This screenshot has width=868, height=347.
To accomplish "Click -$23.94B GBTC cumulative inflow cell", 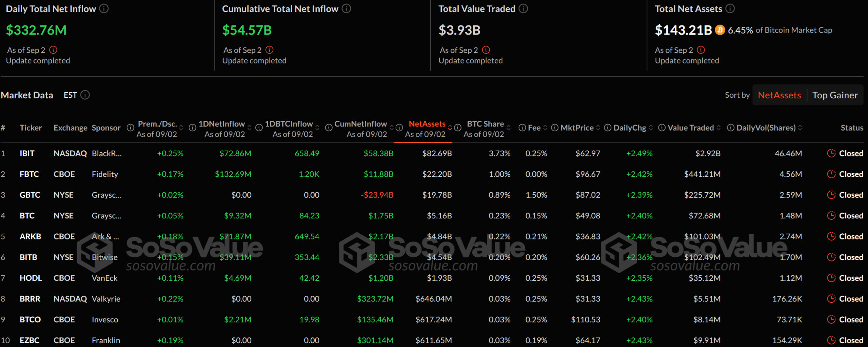I will click(377, 195).
